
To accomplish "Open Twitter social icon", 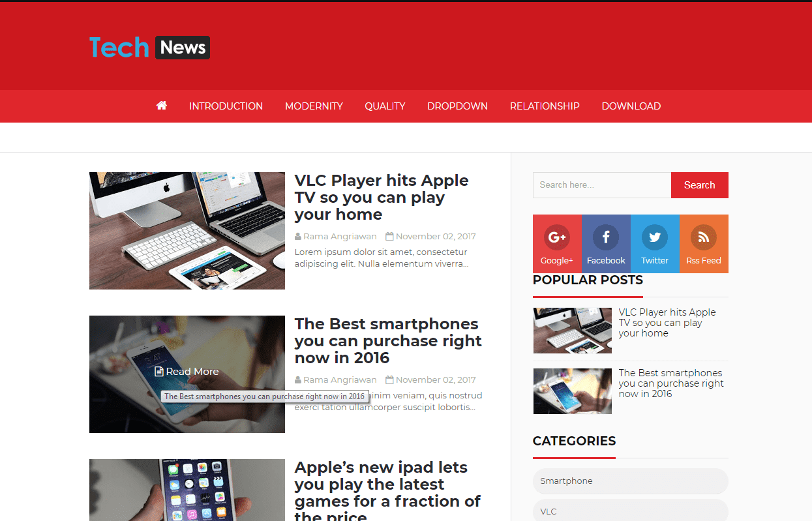I will [x=655, y=244].
